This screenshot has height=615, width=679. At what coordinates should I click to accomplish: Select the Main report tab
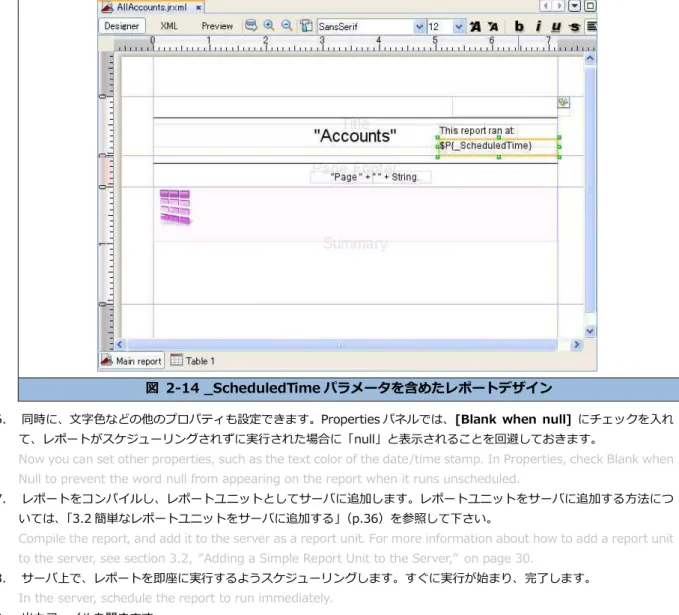(132, 360)
